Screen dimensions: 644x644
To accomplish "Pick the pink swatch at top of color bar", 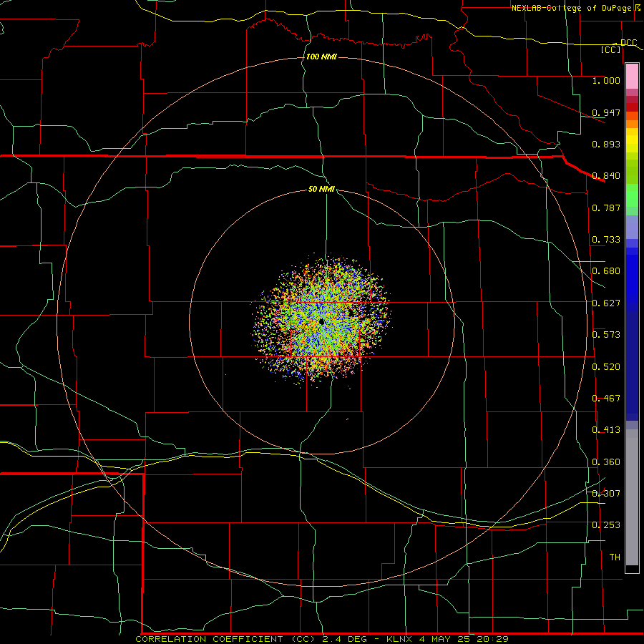I will tap(632, 76).
